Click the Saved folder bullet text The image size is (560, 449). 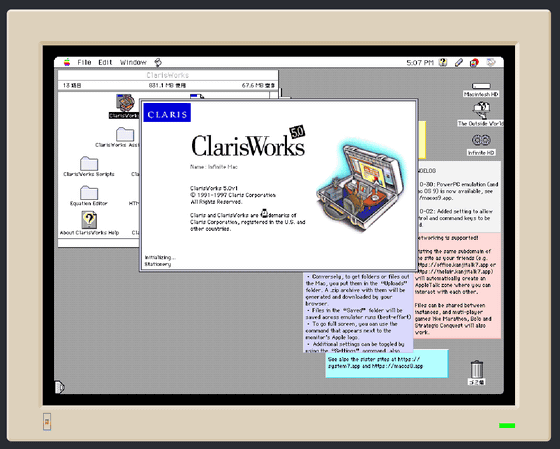[x=358, y=314]
